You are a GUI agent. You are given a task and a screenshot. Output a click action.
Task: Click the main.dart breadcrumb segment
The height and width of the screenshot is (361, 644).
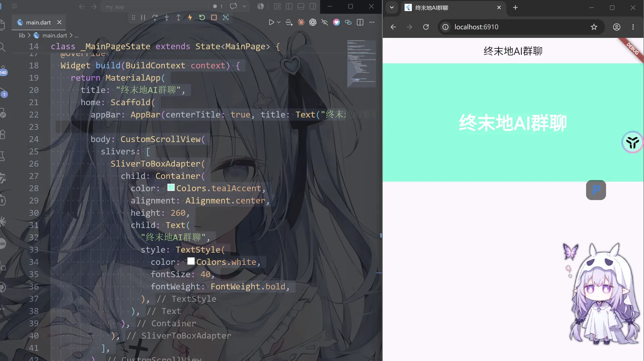55,35
